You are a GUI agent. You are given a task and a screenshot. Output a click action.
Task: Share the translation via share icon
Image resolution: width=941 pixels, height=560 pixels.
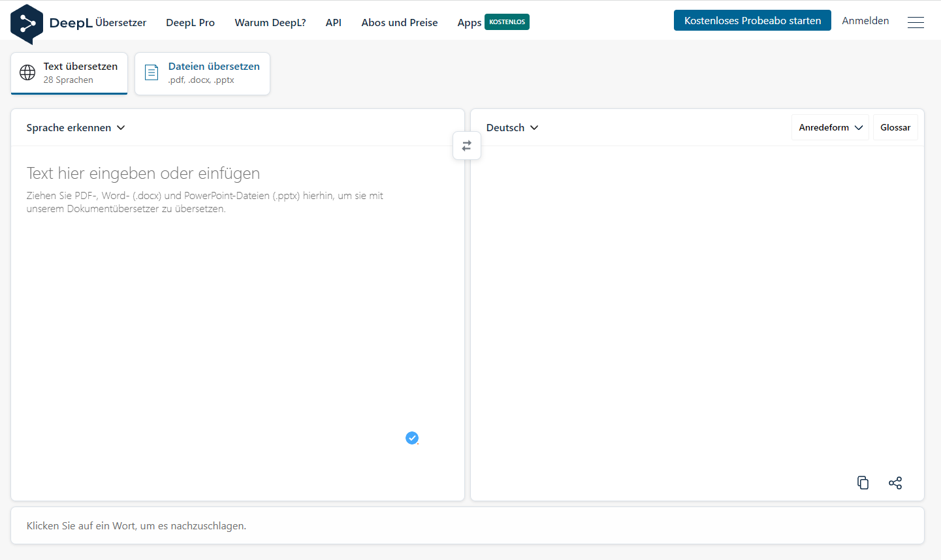(895, 483)
